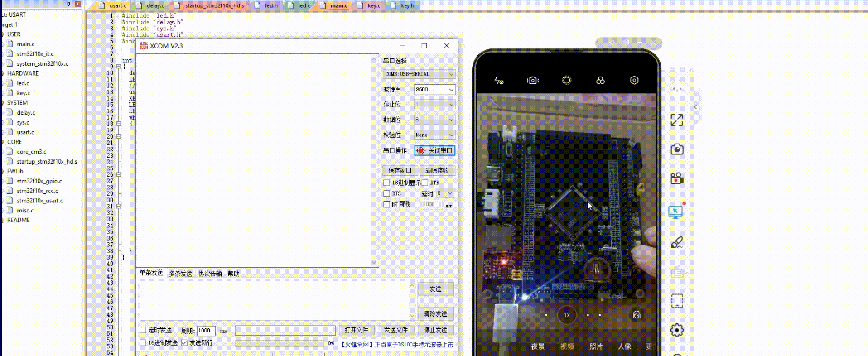
Task: Click the main.c file icon in project tree
Action: click(x=10, y=44)
